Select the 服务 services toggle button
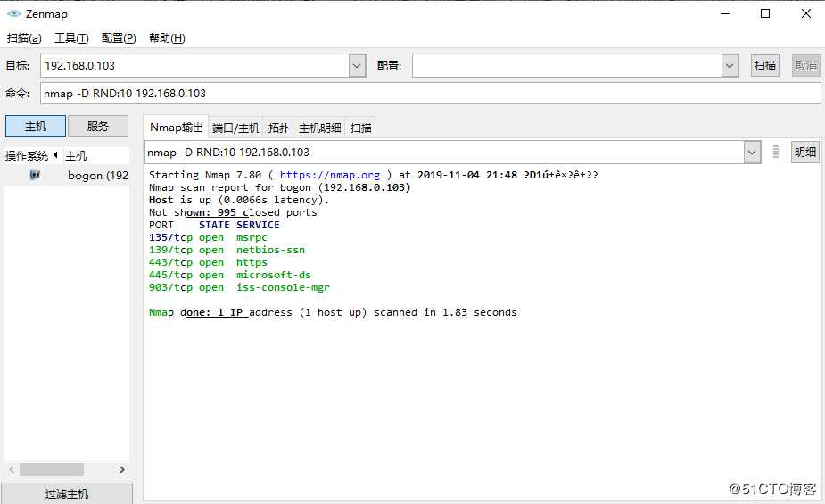 click(98, 127)
